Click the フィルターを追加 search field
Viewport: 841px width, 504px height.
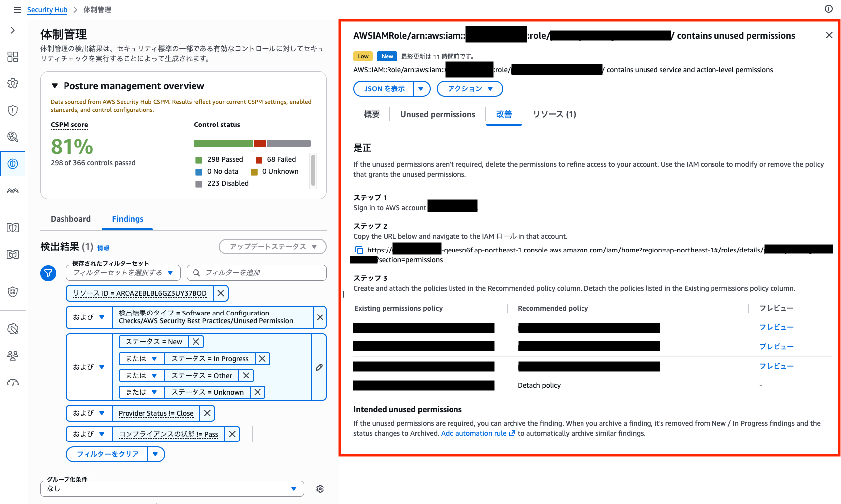point(257,273)
